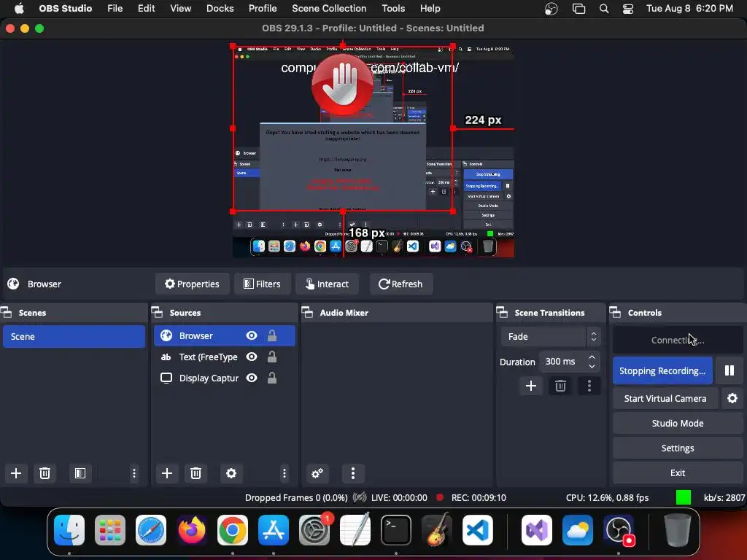The image size is (747, 560).
Task: Add a scene transition with plus icon
Action: pyautogui.click(x=531, y=386)
